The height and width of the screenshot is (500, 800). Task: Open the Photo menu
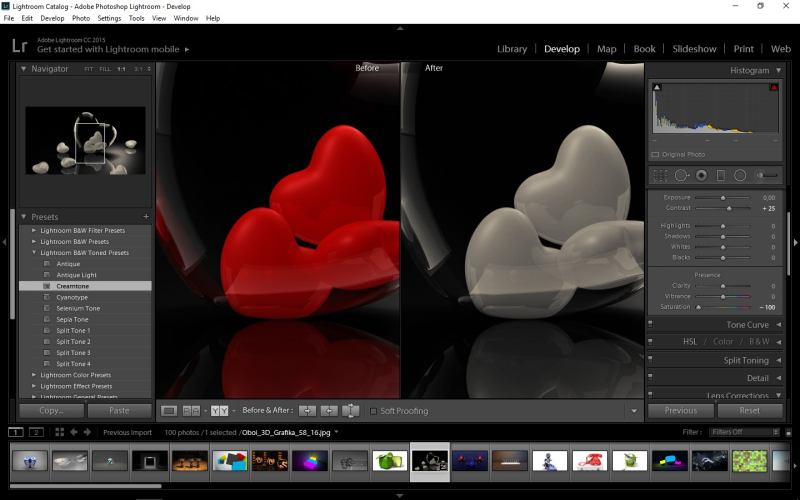[80, 18]
